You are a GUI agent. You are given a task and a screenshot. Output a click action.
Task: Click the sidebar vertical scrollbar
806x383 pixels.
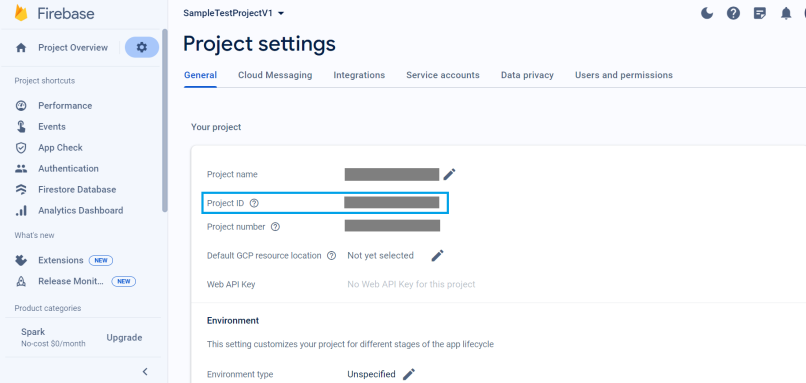[x=164, y=120]
